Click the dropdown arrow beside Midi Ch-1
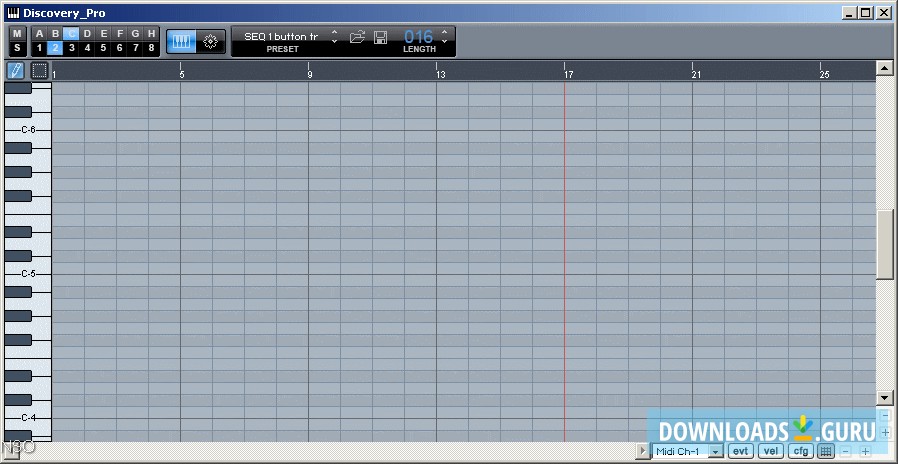 point(715,451)
